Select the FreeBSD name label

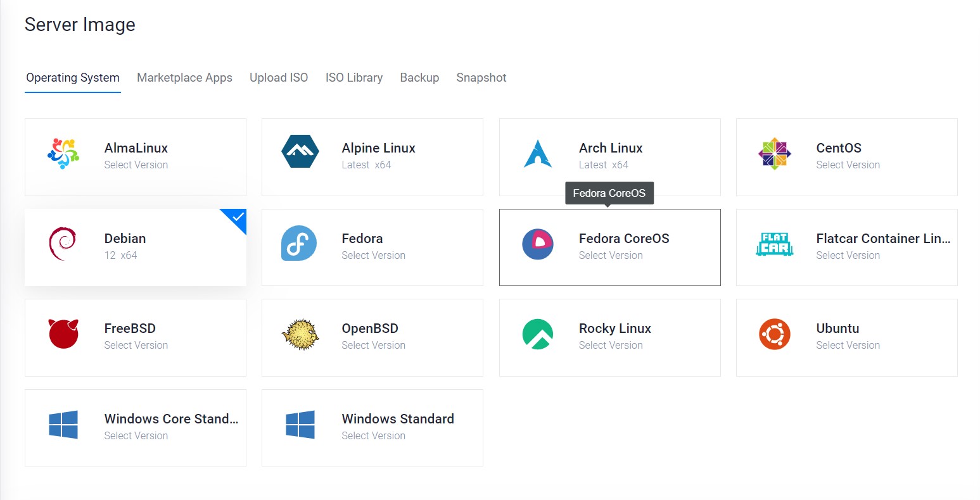(130, 328)
